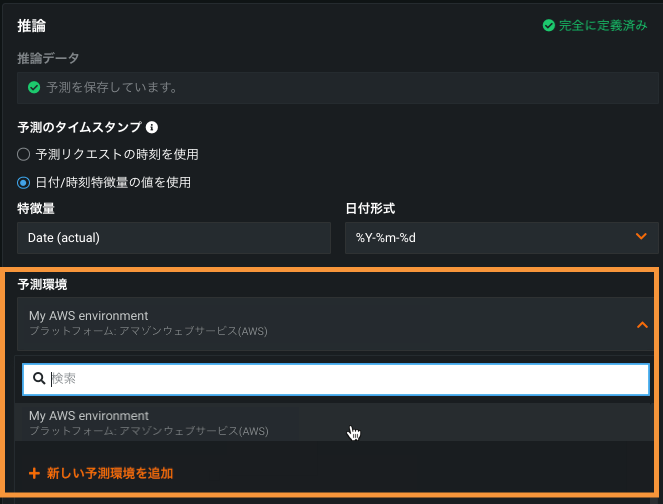Click the plus icon before 新しい予測環境を追加
663x504 pixels.
coord(34,473)
